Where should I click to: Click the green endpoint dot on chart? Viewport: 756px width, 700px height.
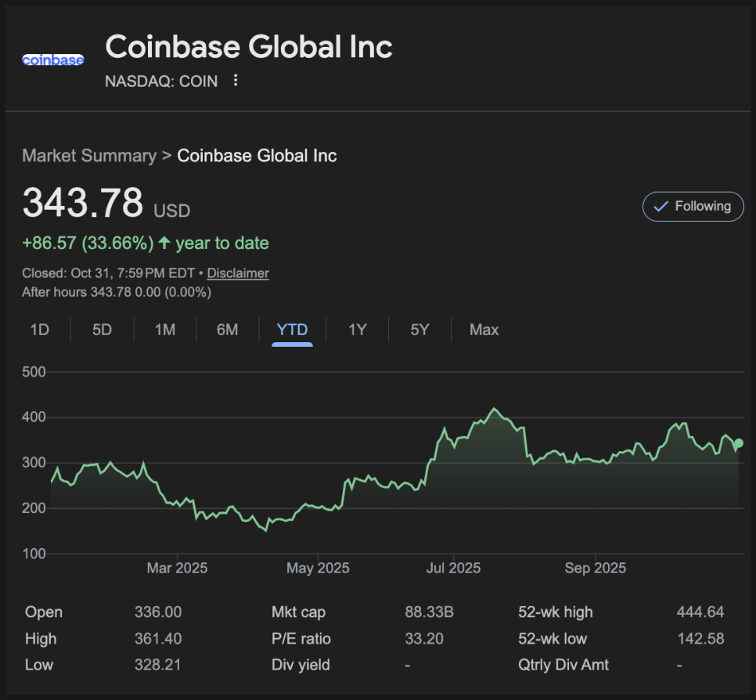[x=739, y=444]
